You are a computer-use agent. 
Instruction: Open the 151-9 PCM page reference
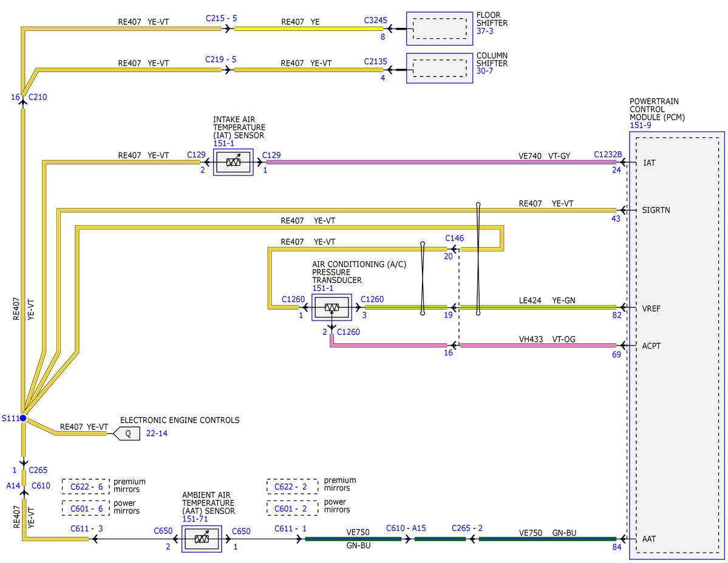[x=640, y=126]
